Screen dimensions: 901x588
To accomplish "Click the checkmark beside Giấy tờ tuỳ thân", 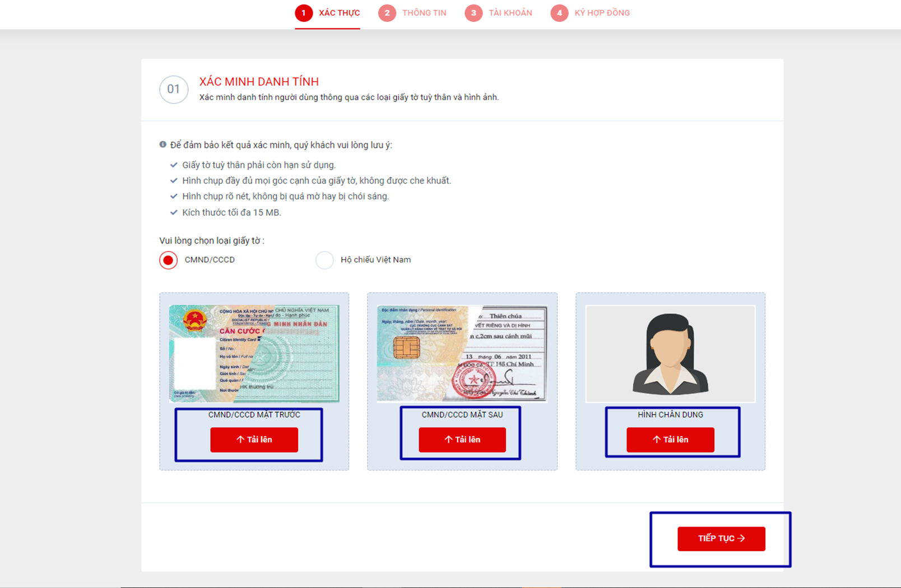I will [174, 165].
